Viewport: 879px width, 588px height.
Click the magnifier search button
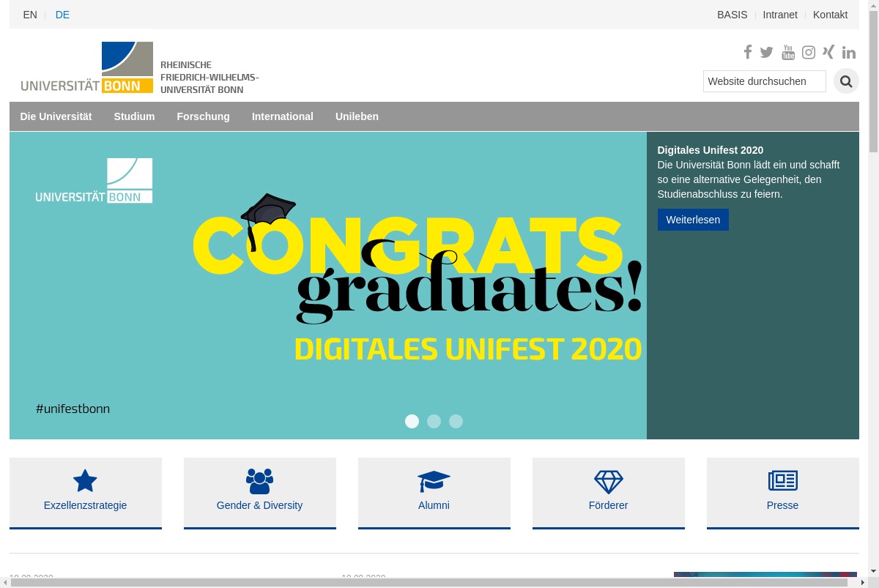pyautogui.click(x=846, y=81)
